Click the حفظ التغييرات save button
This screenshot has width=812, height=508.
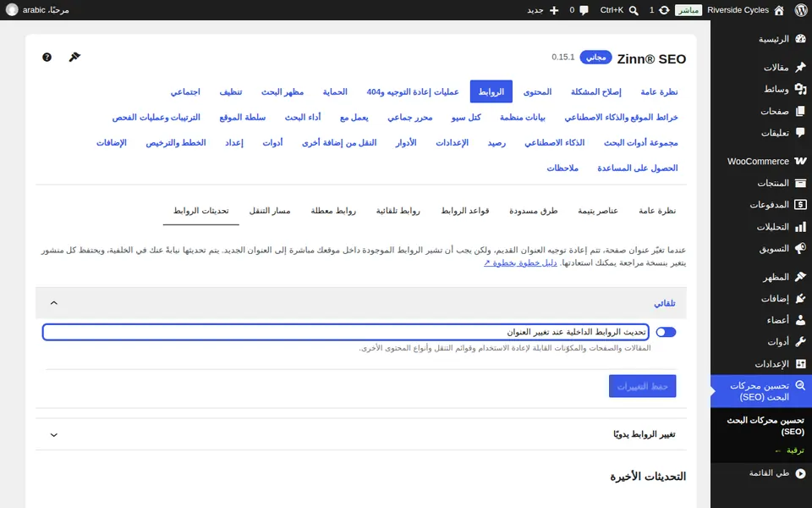point(643,386)
